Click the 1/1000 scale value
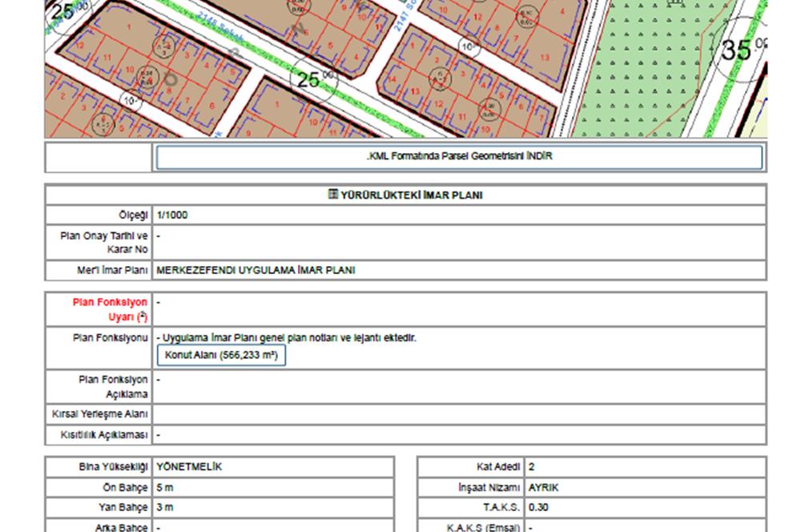This screenshot has height=532, width=801. pos(172,216)
